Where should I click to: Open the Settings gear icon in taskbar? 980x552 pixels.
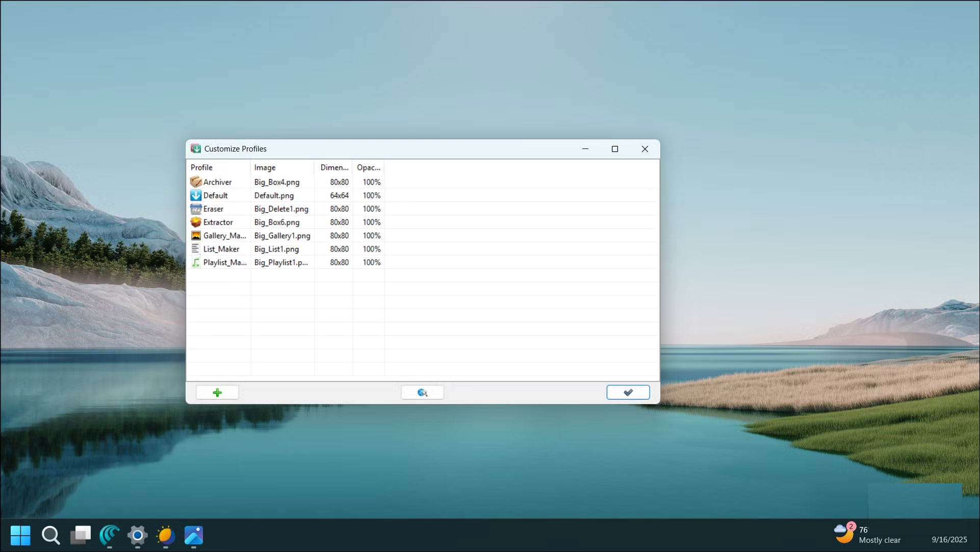(x=137, y=536)
